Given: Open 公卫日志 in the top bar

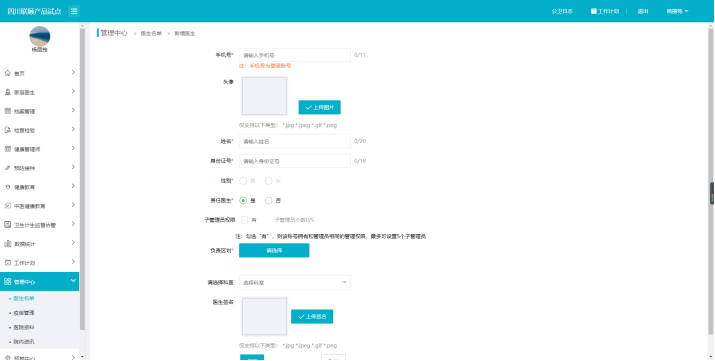Looking at the screenshot, I should [562, 11].
